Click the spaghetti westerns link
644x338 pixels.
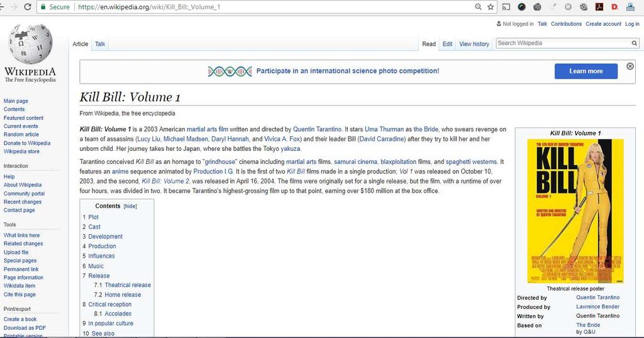[x=471, y=161]
